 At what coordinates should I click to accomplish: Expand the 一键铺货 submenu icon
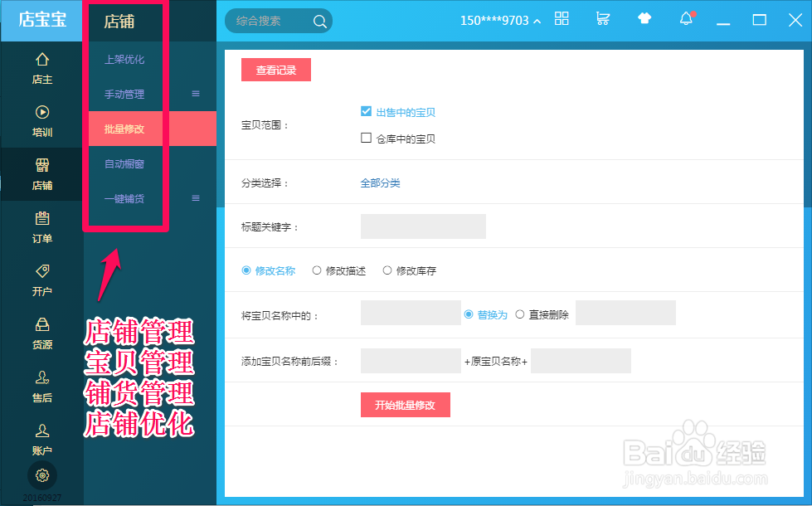pos(196,198)
